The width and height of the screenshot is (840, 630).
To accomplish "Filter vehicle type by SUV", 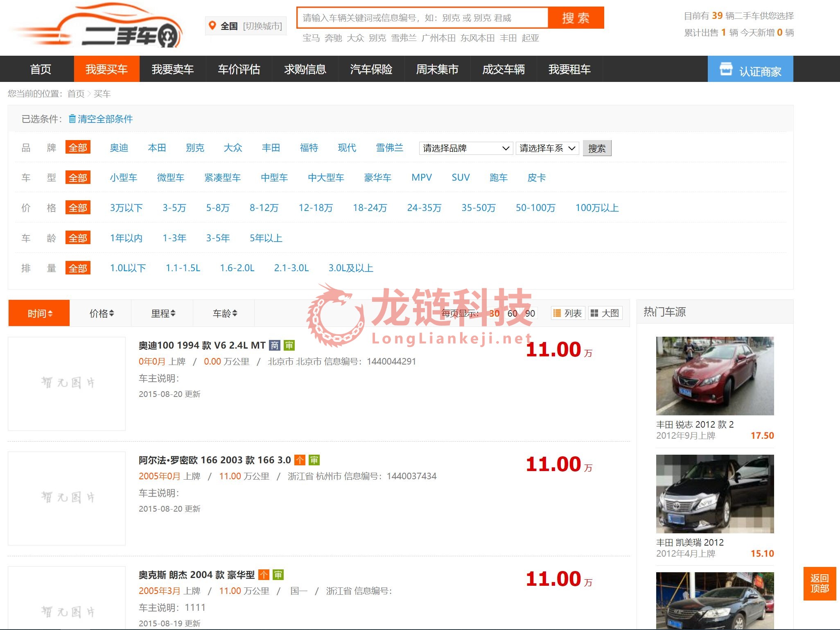I will [x=461, y=177].
